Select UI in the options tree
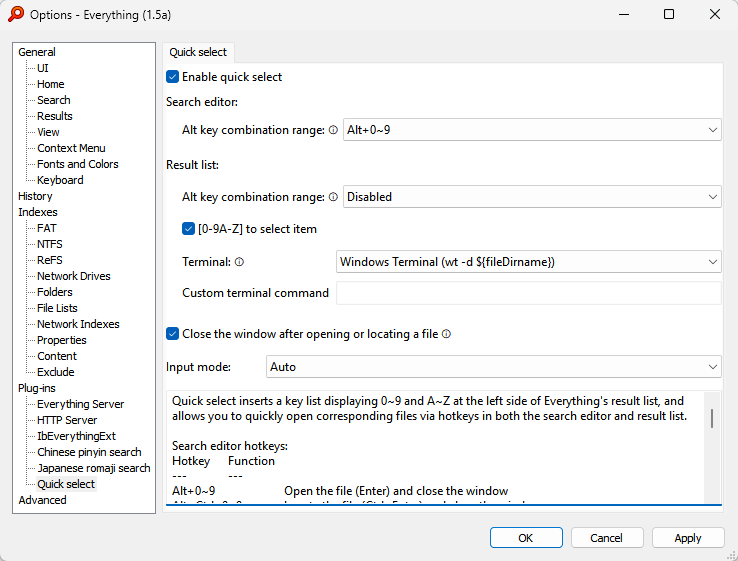738x561 pixels. [43, 68]
